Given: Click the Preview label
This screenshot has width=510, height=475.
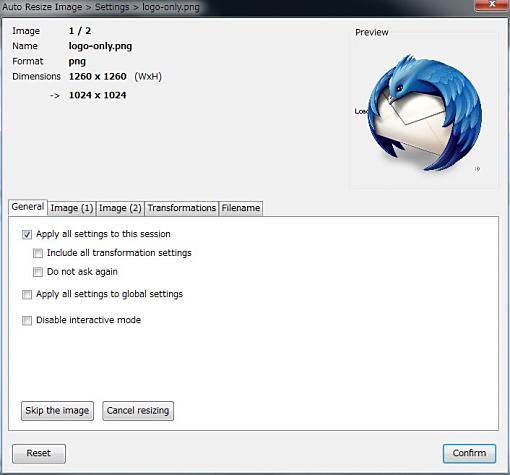Looking at the screenshot, I should (372, 32).
